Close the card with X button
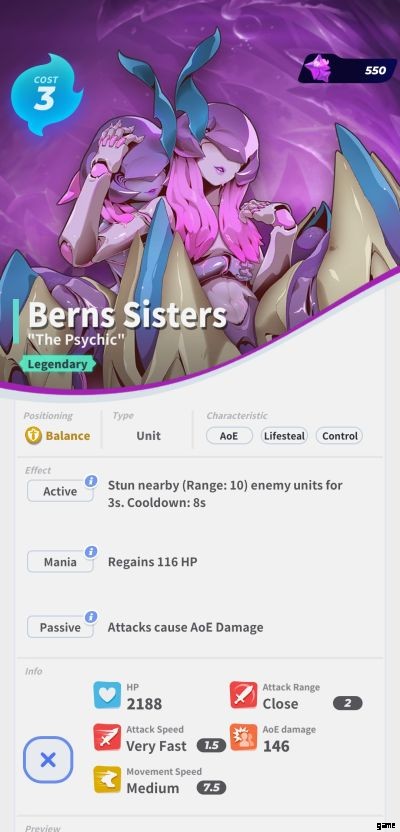 coord(48,760)
